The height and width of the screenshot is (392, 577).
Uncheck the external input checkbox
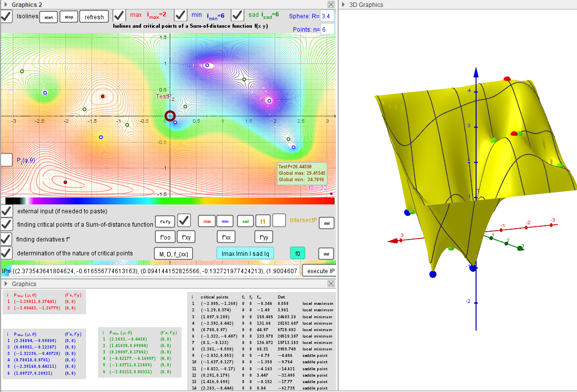pos(6,211)
